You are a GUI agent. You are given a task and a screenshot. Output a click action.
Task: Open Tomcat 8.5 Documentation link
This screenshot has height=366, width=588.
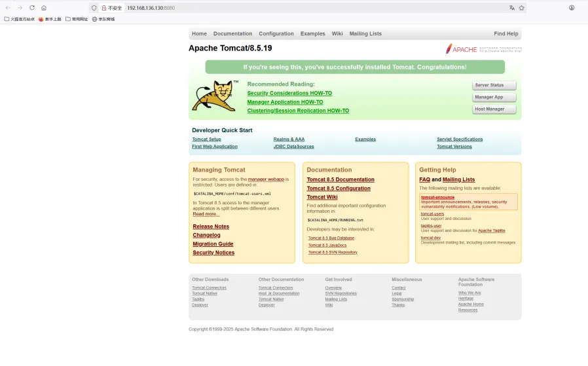340,179
